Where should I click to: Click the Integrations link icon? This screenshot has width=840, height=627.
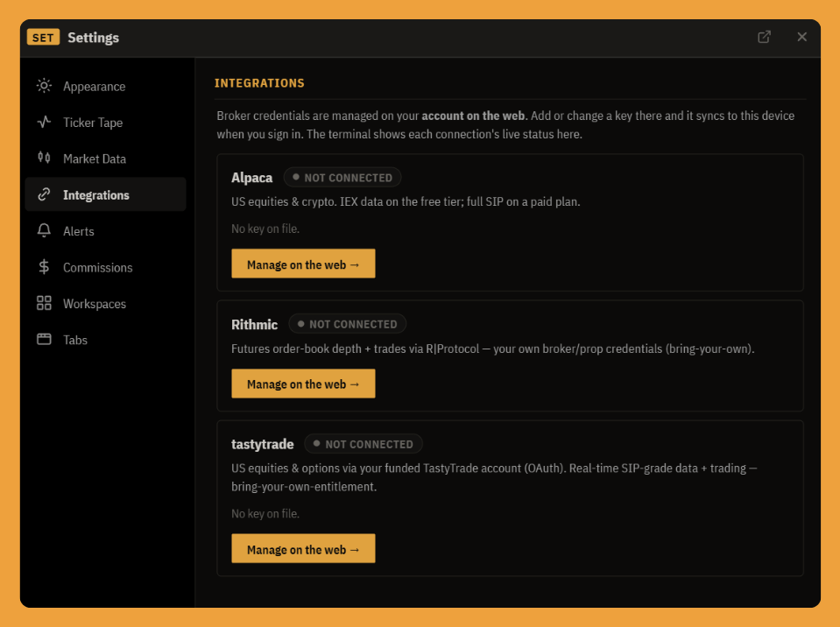44,194
